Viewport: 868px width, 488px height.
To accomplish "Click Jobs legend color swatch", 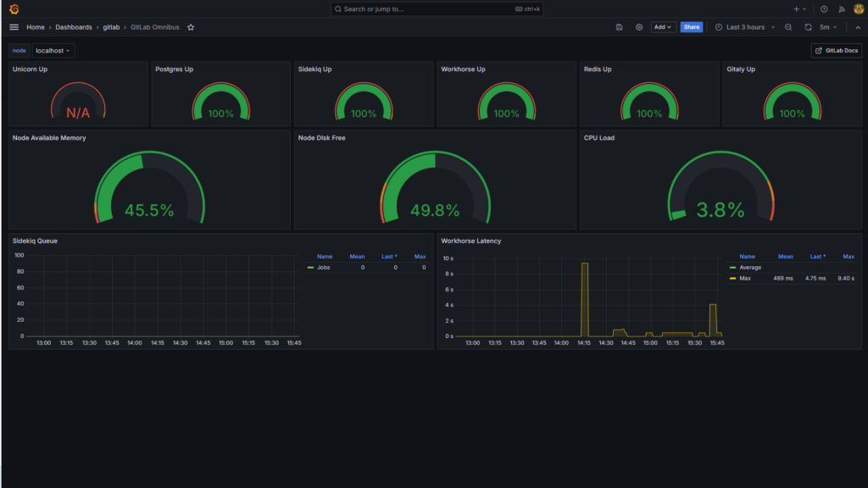I will click(310, 267).
